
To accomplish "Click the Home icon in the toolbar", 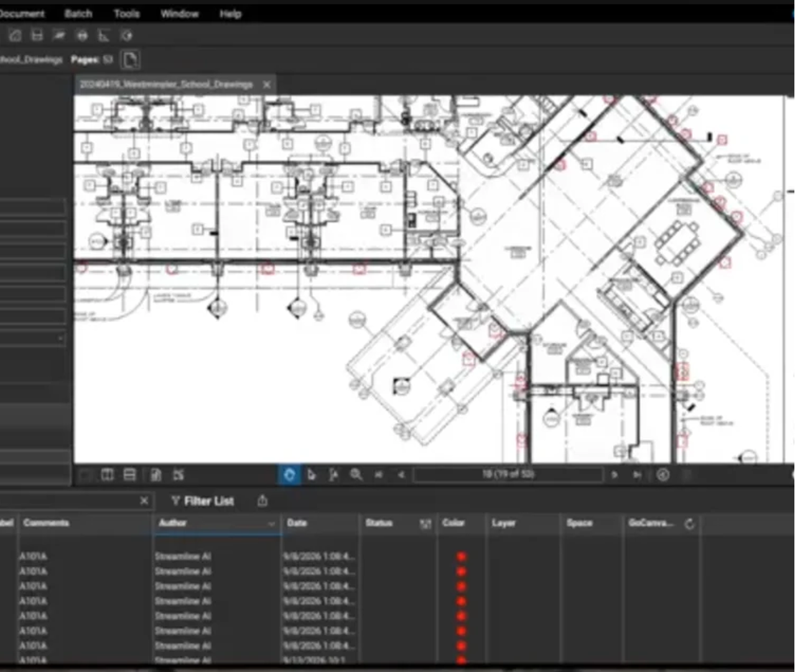I will point(16,36).
